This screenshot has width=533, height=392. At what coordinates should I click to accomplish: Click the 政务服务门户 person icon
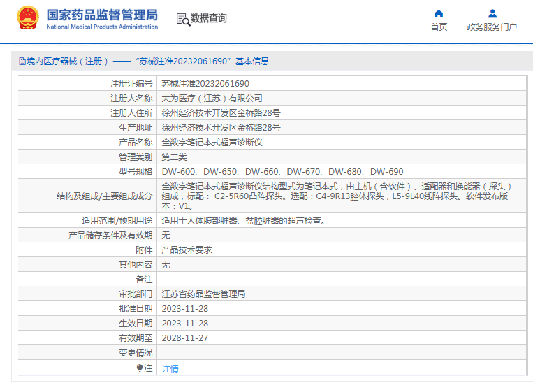(x=492, y=13)
